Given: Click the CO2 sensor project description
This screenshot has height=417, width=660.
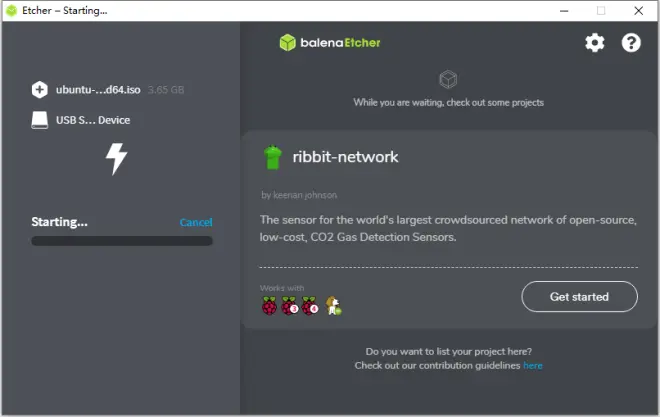Looking at the screenshot, I should click(448, 228).
